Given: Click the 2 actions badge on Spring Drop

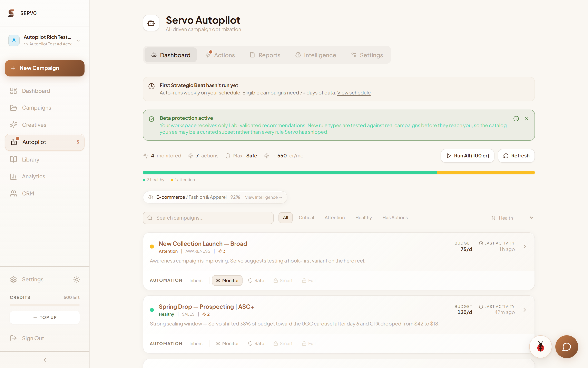Looking at the screenshot, I should coord(206,314).
